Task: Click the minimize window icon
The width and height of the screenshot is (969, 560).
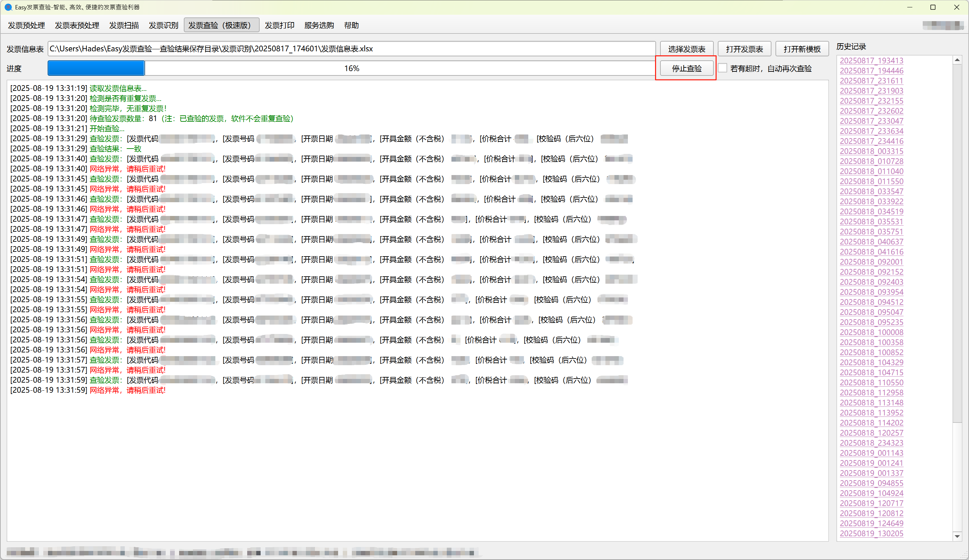Action: pyautogui.click(x=909, y=7)
